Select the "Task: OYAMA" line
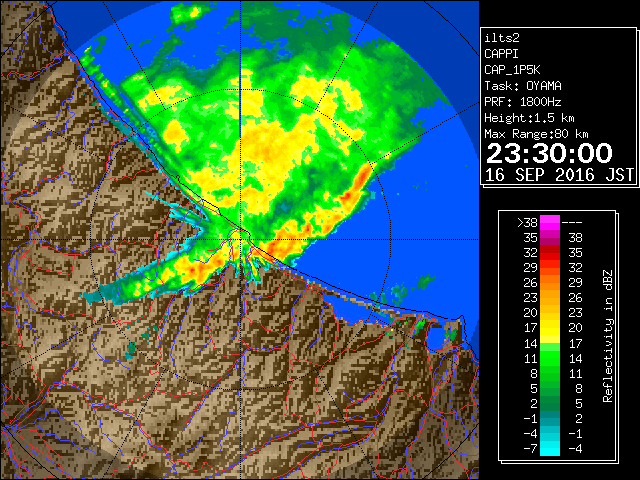Screen dimensions: 640x480 click(522, 86)
